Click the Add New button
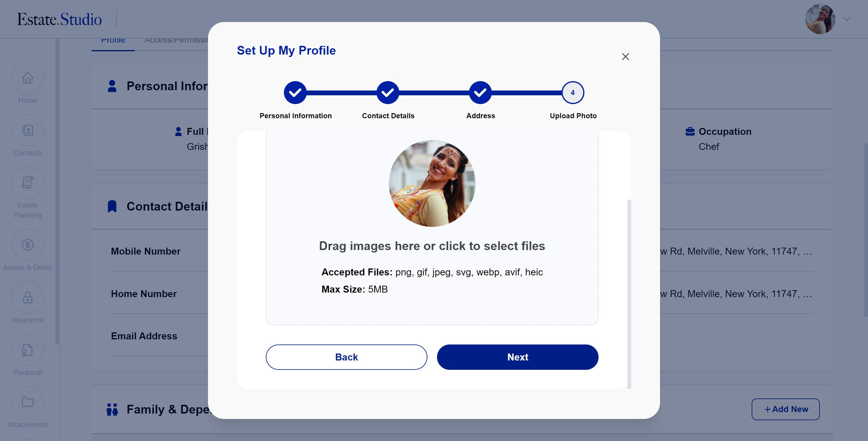The height and width of the screenshot is (441, 868). 785,409
